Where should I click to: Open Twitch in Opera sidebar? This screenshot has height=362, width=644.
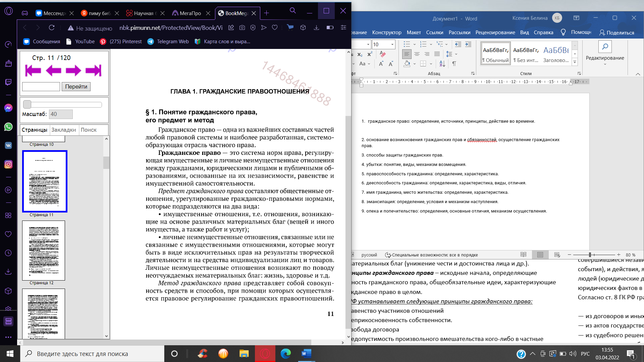(8, 82)
